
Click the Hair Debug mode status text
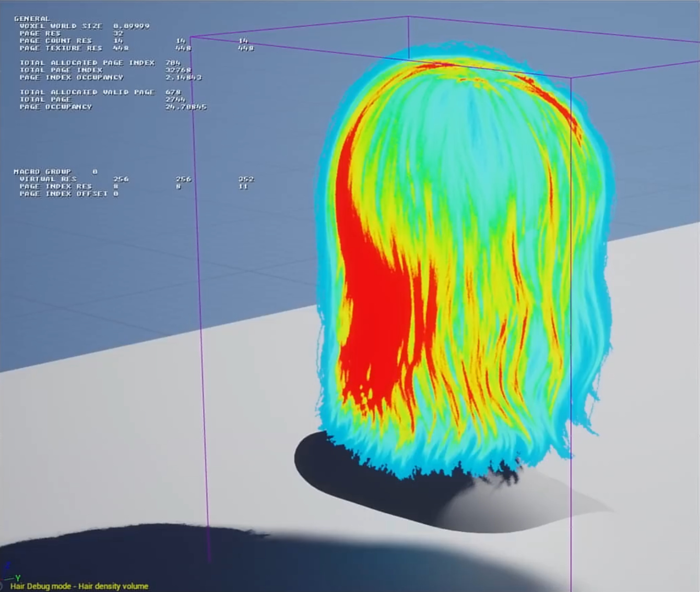[x=79, y=586]
